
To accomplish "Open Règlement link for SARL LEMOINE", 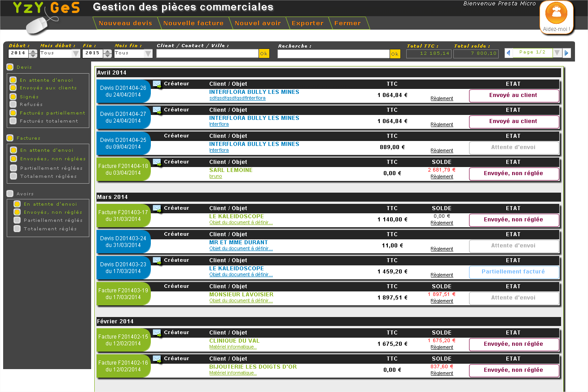I will point(442,176).
